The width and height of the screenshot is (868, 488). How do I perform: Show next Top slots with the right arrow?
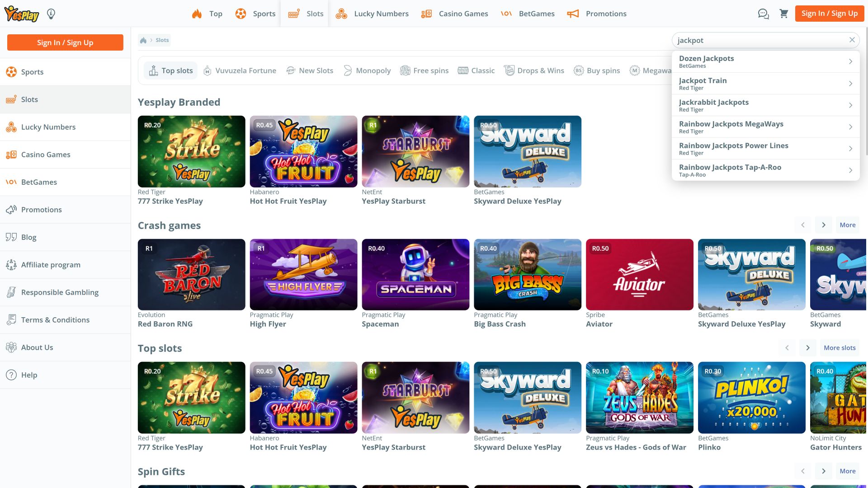(807, 348)
